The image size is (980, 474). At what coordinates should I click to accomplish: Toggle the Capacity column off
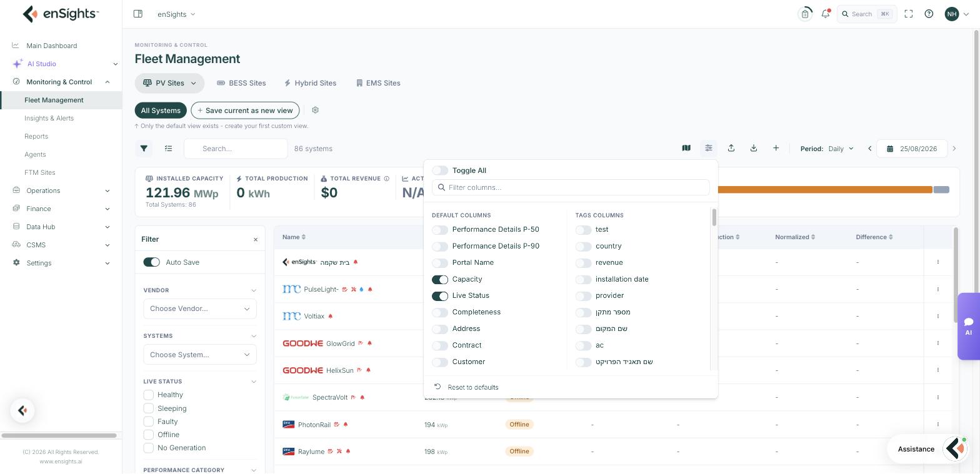(440, 279)
